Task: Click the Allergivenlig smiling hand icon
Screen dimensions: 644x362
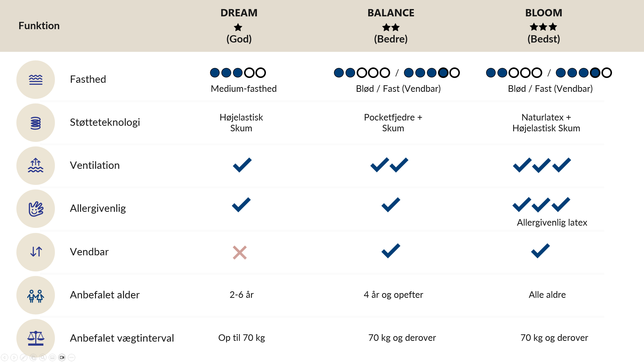Action: [36, 209]
